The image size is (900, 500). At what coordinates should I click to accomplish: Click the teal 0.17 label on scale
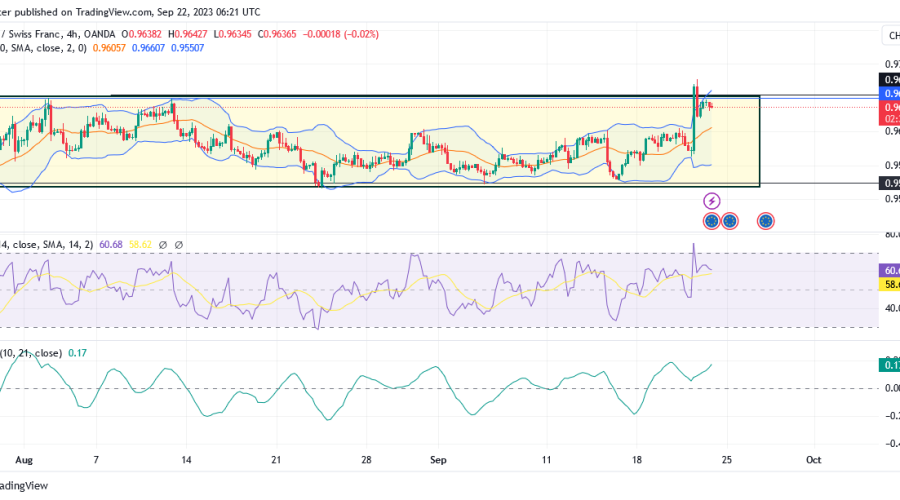coord(889,365)
